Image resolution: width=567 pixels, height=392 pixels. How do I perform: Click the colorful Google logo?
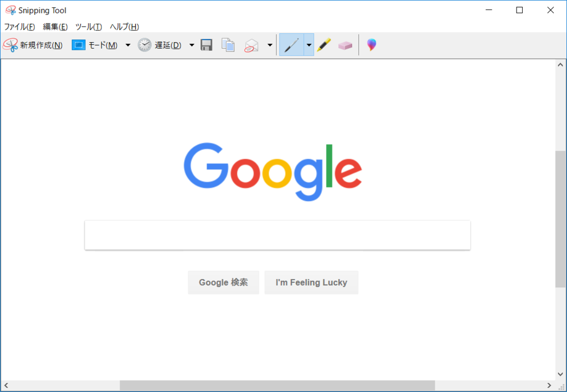pyautogui.click(x=272, y=172)
